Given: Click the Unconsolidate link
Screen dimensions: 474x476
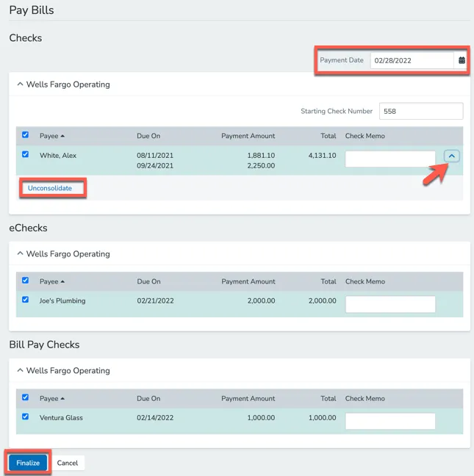Looking at the screenshot, I should coord(50,188).
